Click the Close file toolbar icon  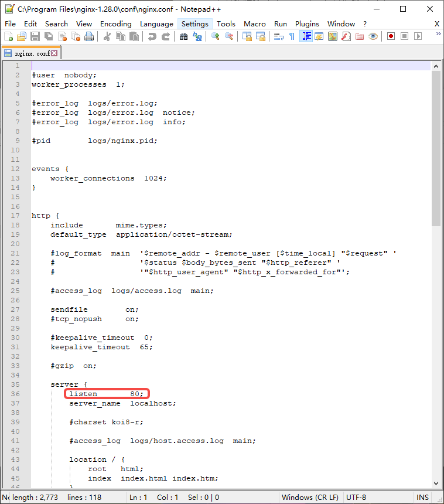click(x=62, y=36)
